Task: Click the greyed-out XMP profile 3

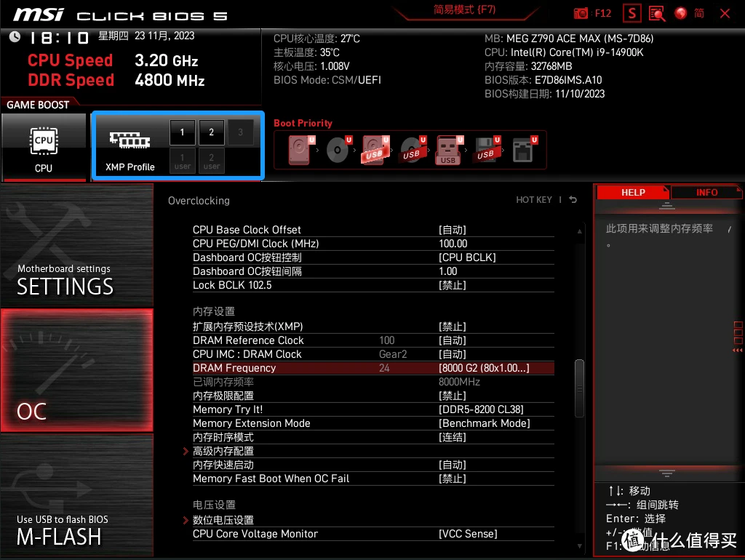Action: (240, 132)
